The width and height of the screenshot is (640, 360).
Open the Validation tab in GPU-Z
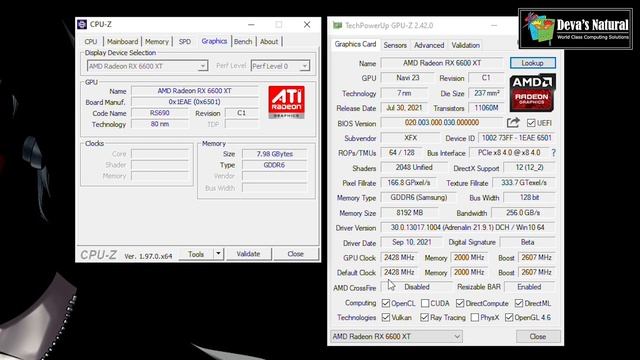coord(465,45)
